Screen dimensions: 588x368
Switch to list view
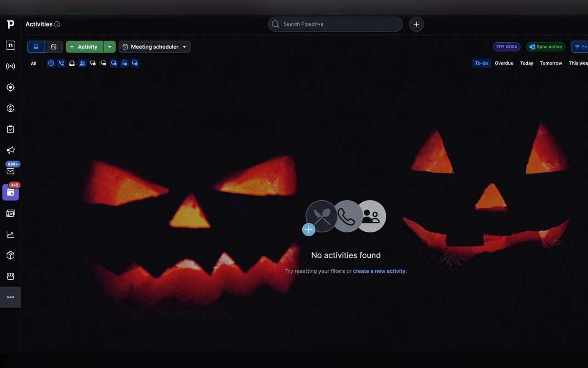[x=36, y=47]
